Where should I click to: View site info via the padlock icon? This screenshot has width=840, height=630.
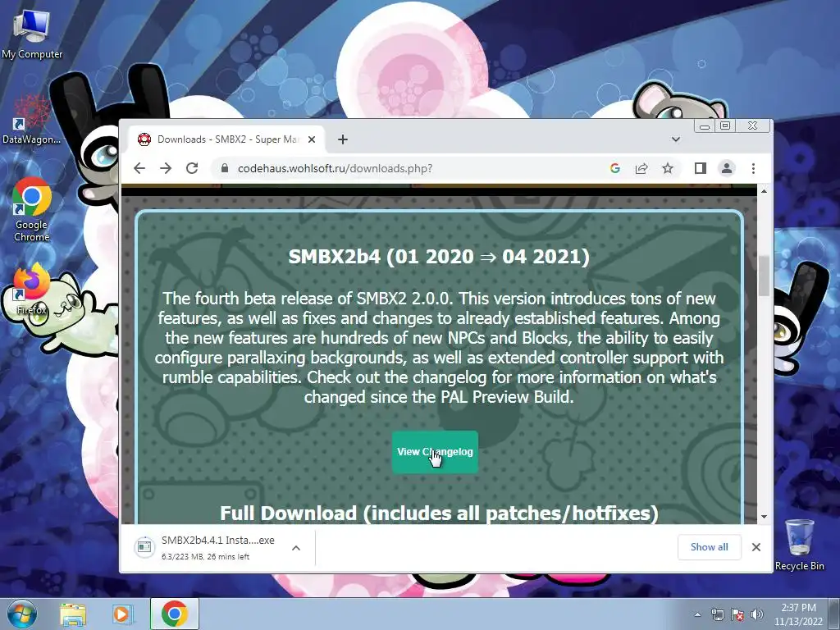pyautogui.click(x=225, y=168)
